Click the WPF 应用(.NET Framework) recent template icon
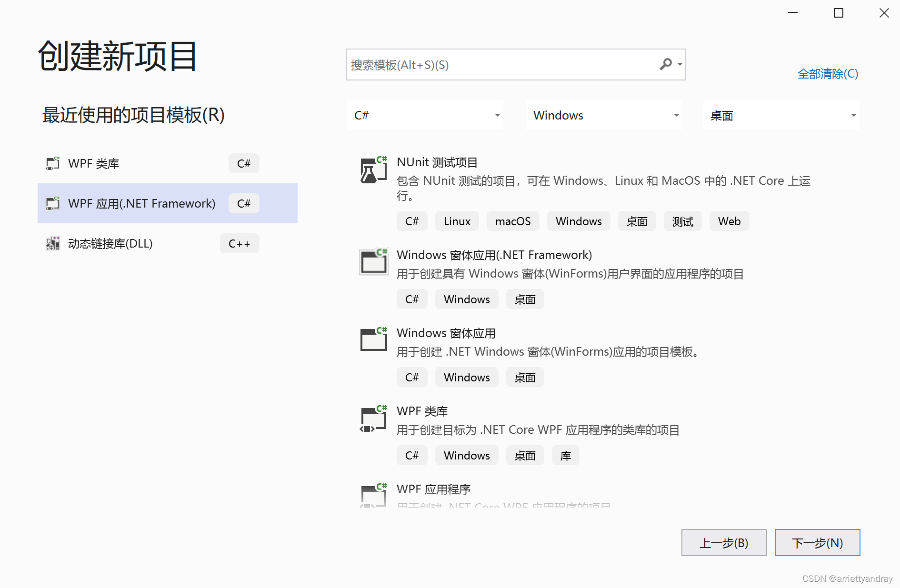 pos(53,203)
